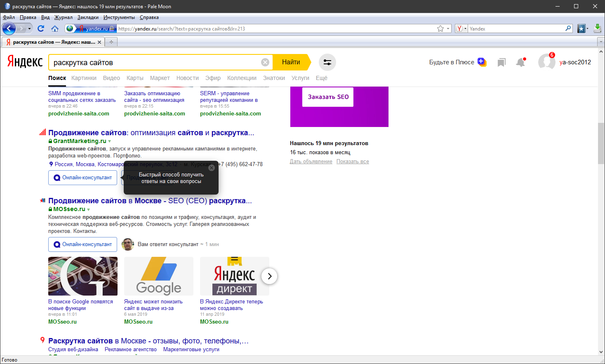This screenshot has width=605, height=364.
Task: Open a new tab with plus button
Action: tap(111, 42)
